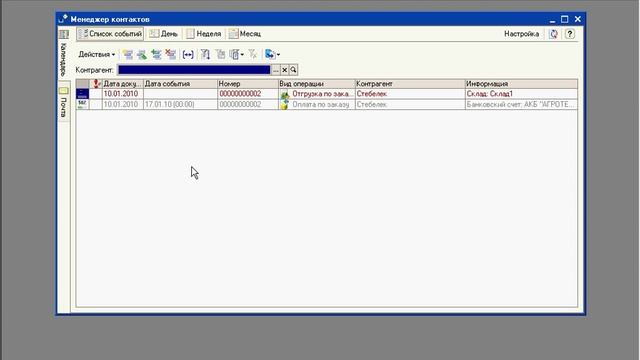Click the Оплата operation row icon
This screenshot has width=640, height=360.
[284, 104]
